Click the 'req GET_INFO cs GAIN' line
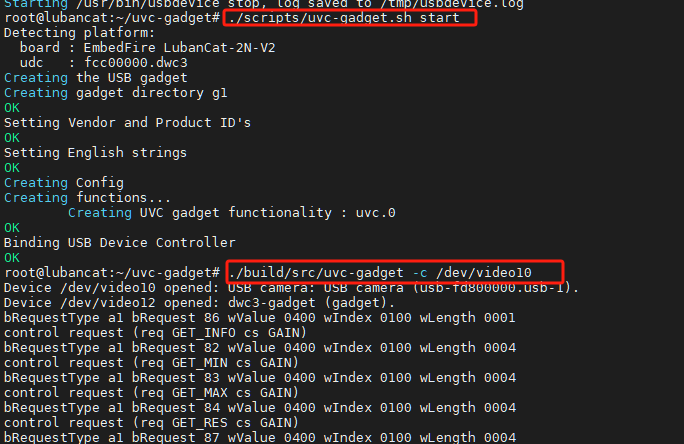 pyautogui.click(x=155, y=333)
